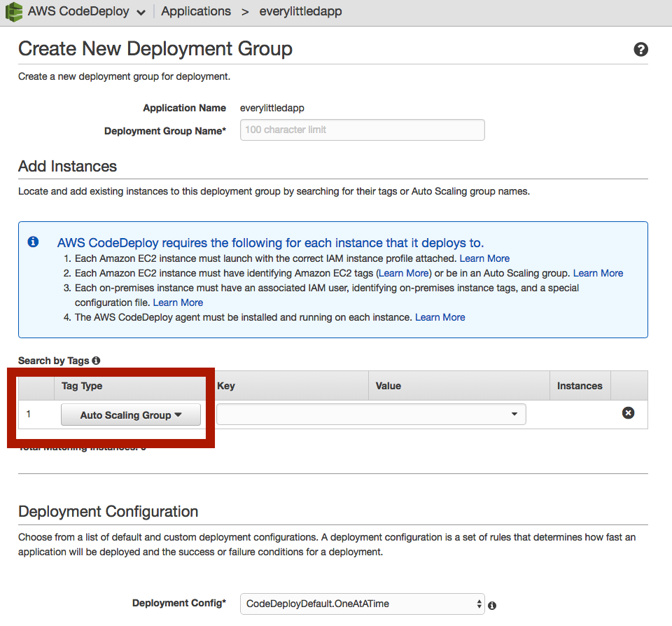Open Learn More about IAM instance profile

click(484, 258)
